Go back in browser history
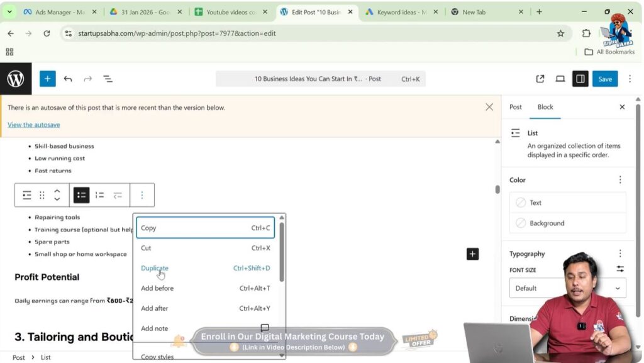Viewport: 644px width, 363px height. pyautogui.click(x=11, y=33)
